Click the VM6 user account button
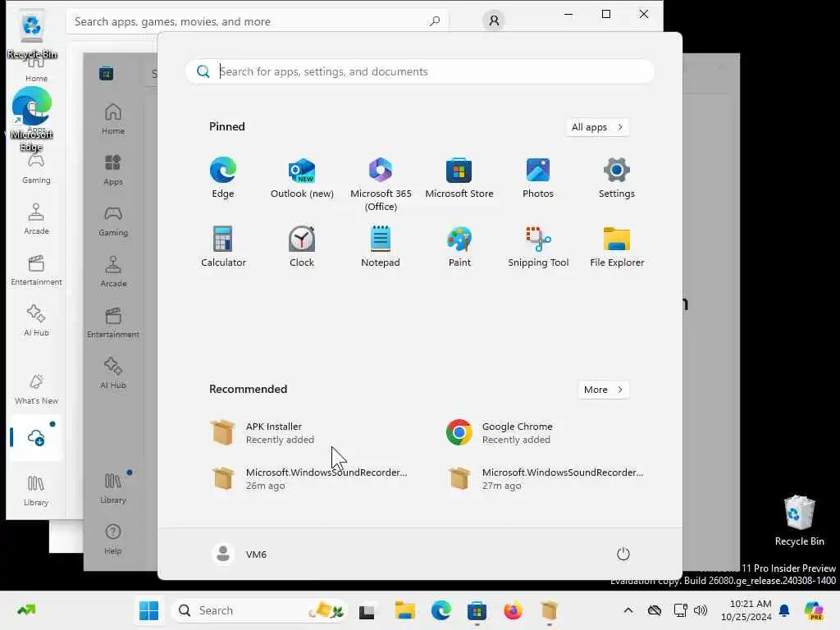Screen dimensions: 840x630 [240, 554]
